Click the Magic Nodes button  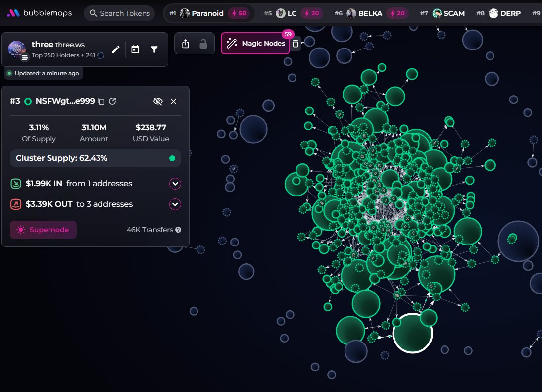pos(255,43)
